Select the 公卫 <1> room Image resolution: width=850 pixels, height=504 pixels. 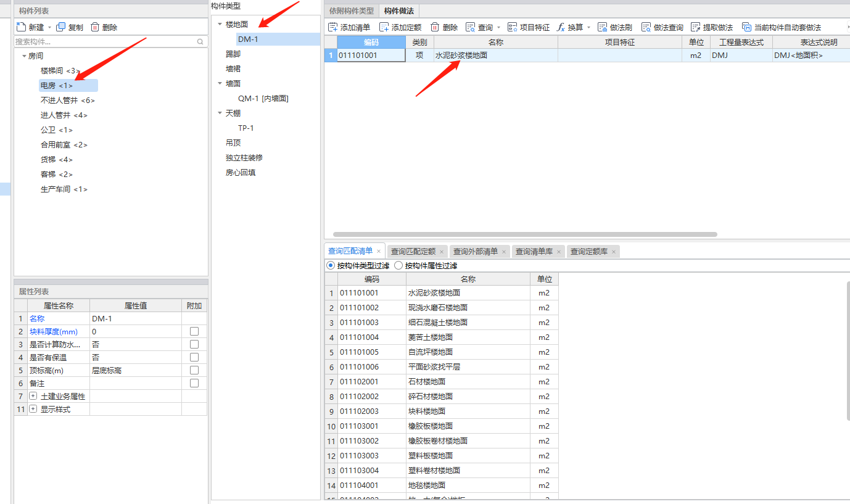[x=57, y=130]
